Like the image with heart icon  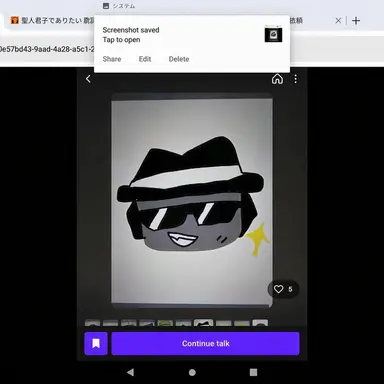[x=278, y=289]
